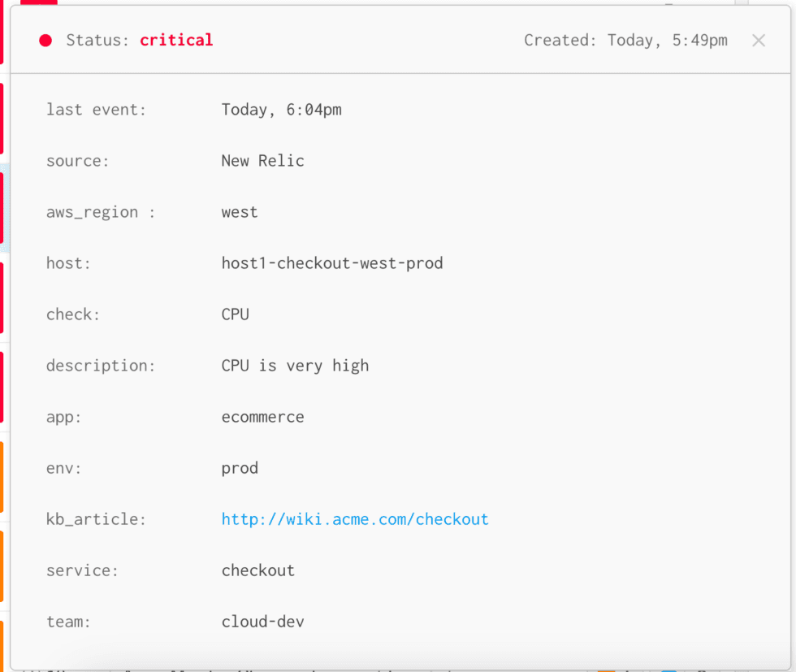Select the checkout service value

258,570
